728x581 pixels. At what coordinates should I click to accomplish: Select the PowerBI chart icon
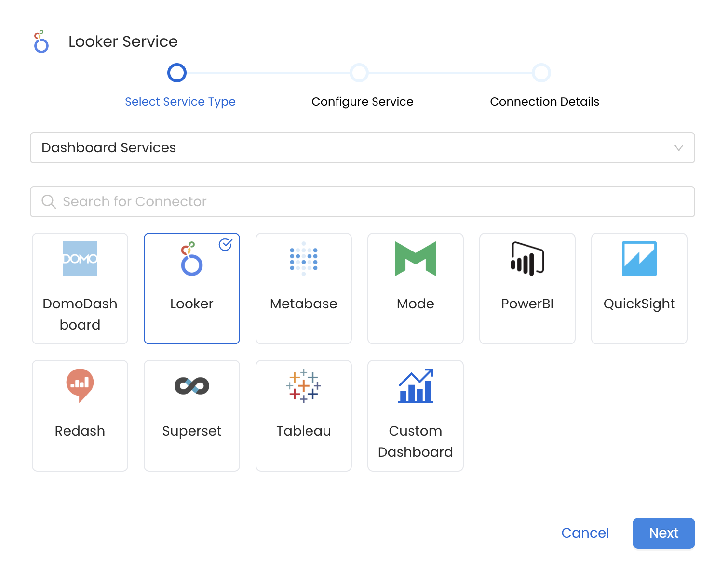point(527,259)
